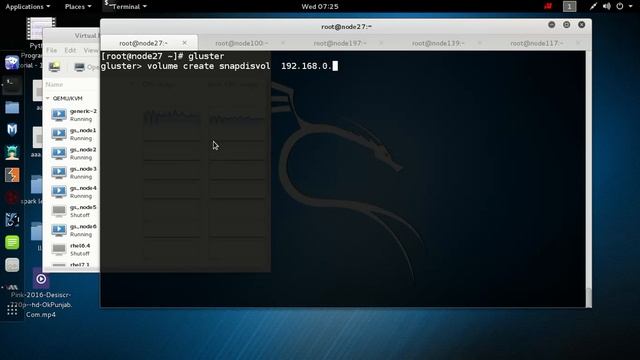Close the root@node100 tab
This screenshot has height=360, width=640.
(283, 42)
